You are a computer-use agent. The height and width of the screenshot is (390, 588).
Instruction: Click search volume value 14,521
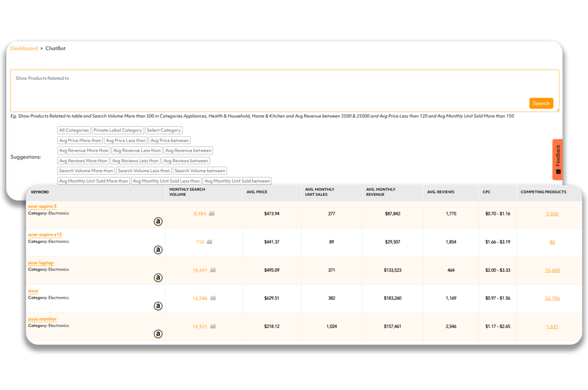click(x=200, y=326)
